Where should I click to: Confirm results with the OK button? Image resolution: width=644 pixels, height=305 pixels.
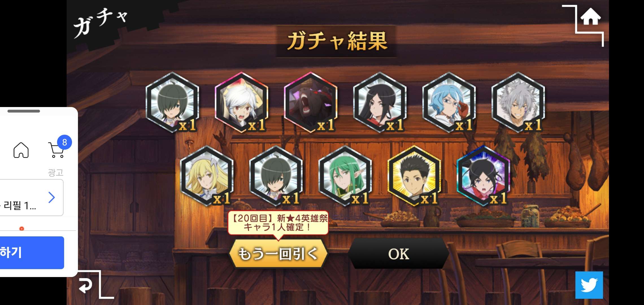(398, 253)
